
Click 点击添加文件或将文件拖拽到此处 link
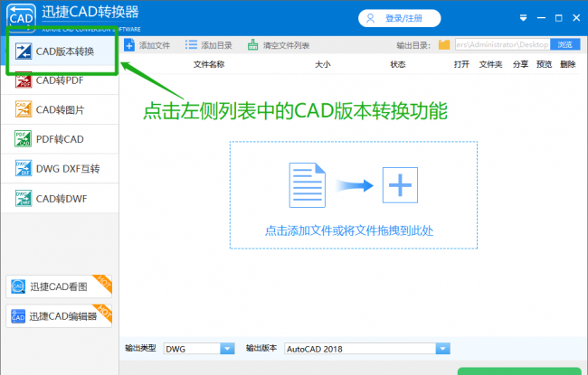tap(349, 230)
